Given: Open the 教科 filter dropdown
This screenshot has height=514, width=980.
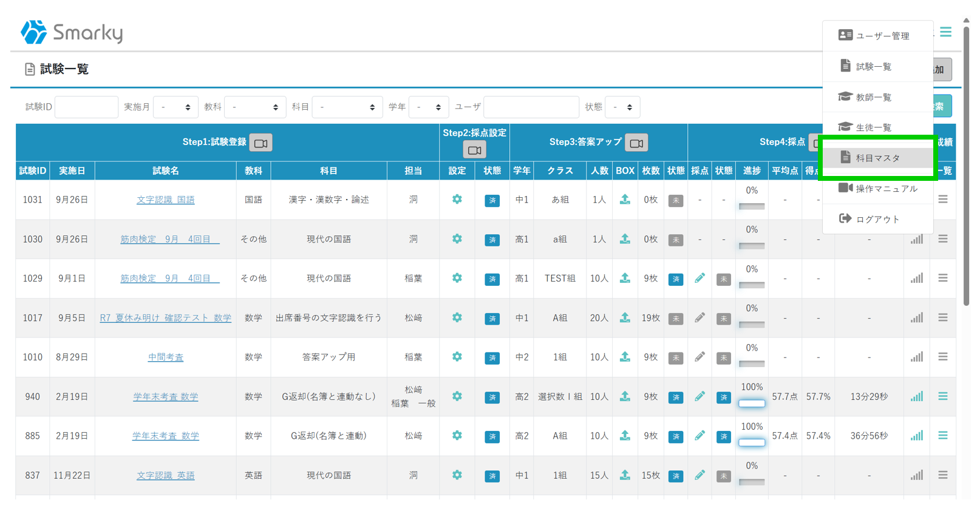Looking at the screenshot, I should (255, 107).
